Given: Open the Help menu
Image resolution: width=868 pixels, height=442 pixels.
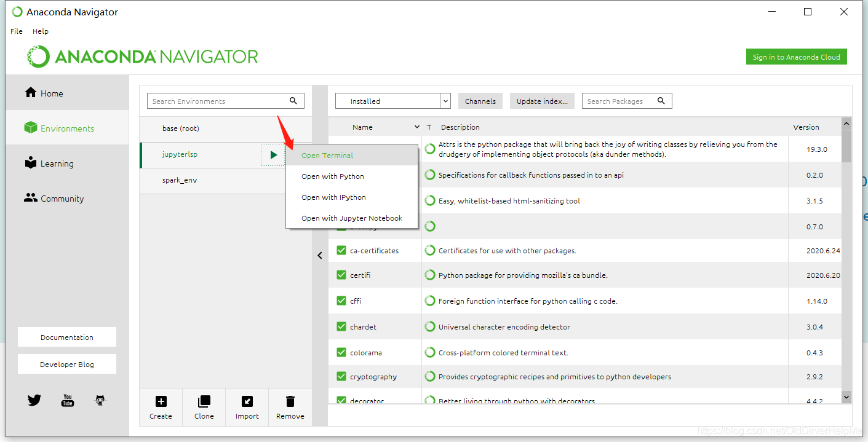Looking at the screenshot, I should [x=41, y=31].
